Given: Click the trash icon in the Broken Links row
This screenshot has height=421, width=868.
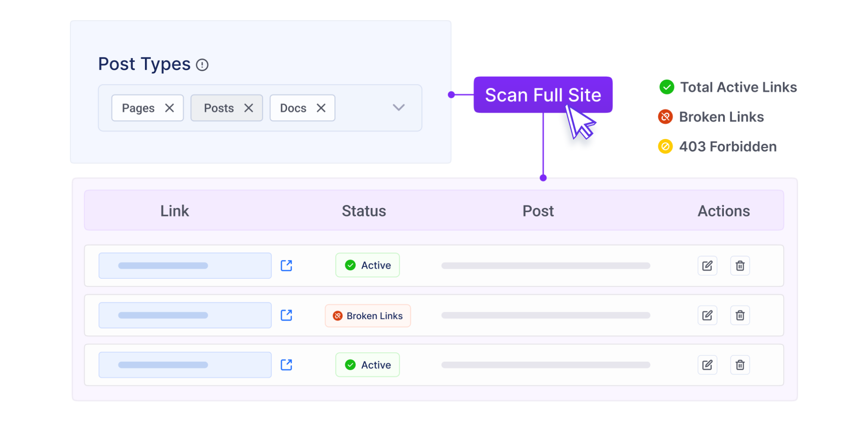Looking at the screenshot, I should point(740,315).
